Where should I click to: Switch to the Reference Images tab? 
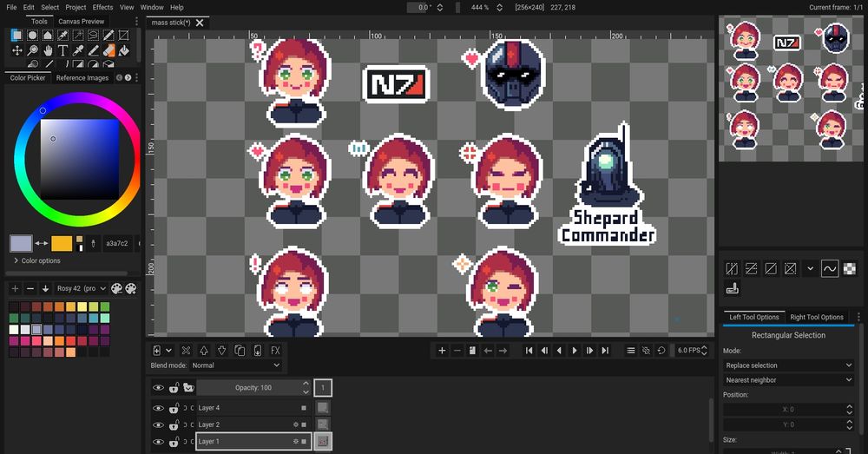click(x=82, y=77)
